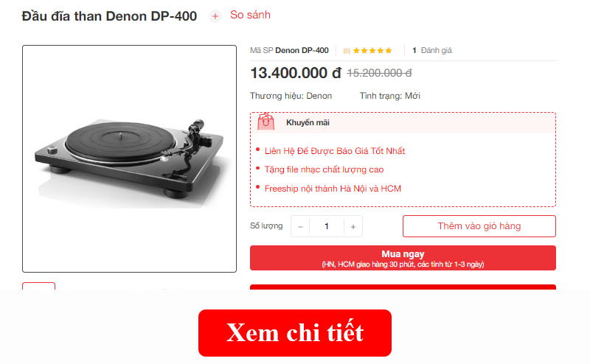The height and width of the screenshot is (364, 590).
Task: Click the Thương hiệu: Denon brand label
Action: pos(291,96)
